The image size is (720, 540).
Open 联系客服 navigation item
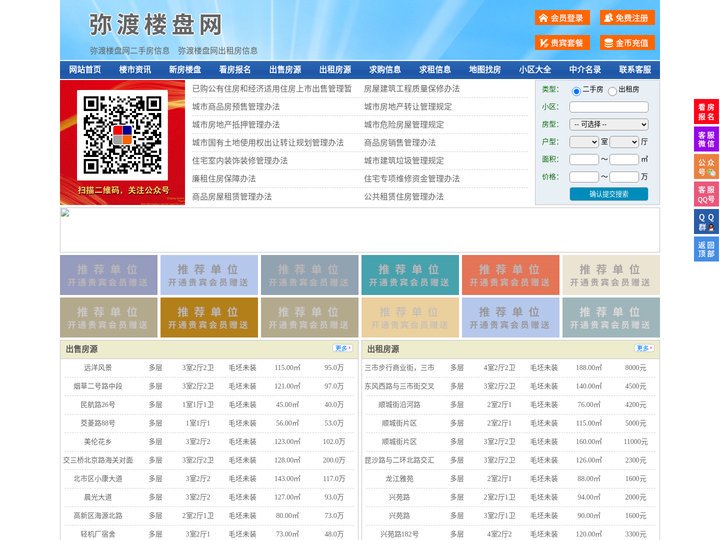(635, 70)
